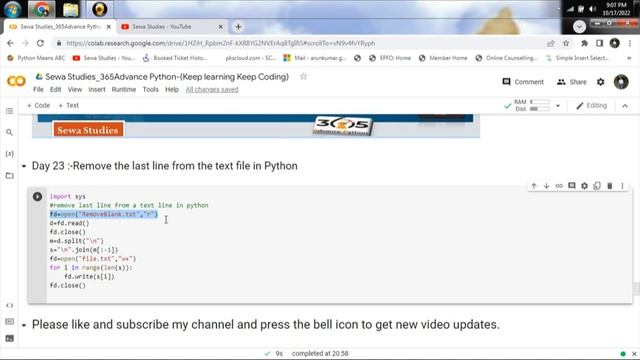Screen dimensions: 640x360
Task: Collapse header with up chevron
Action: (x=625, y=106)
